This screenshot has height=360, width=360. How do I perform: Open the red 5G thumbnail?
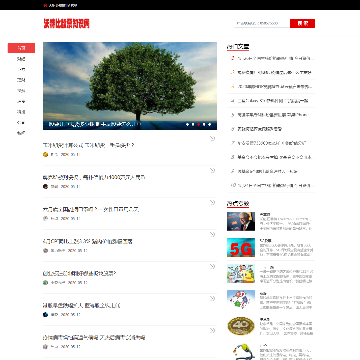tap(241, 247)
